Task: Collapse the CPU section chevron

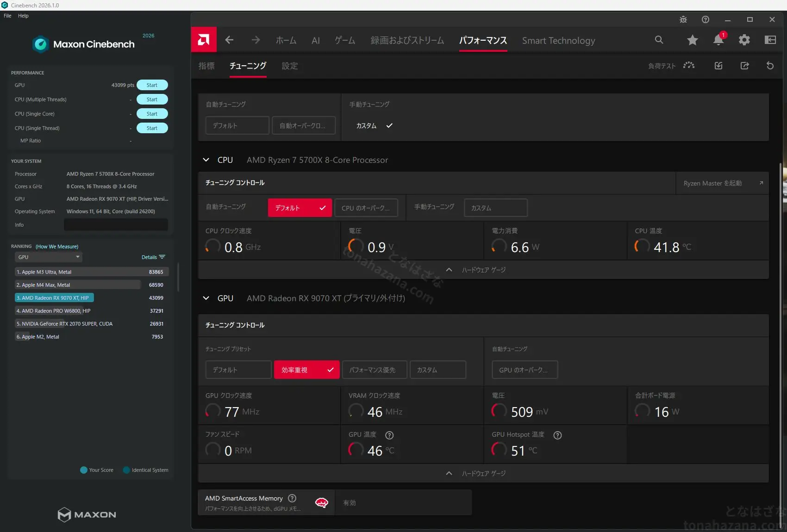Action: (x=206, y=160)
